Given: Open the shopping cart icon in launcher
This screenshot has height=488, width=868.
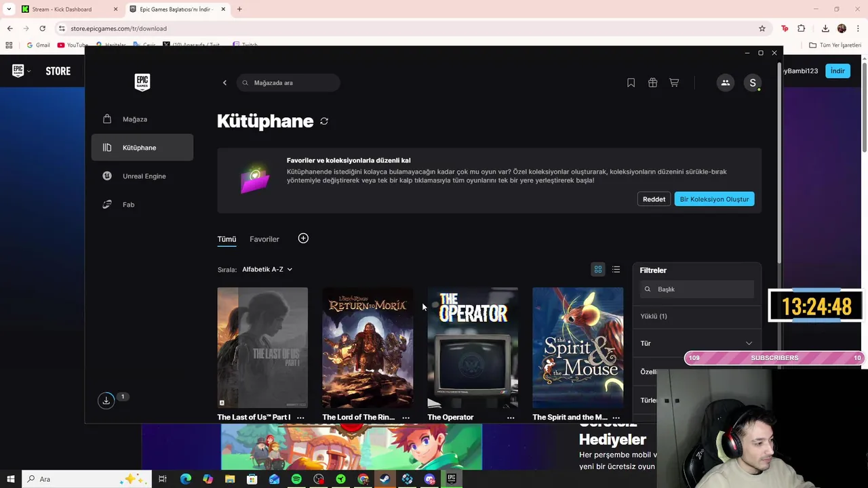Looking at the screenshot, I should pyautogui.click(x=674, y=83).
